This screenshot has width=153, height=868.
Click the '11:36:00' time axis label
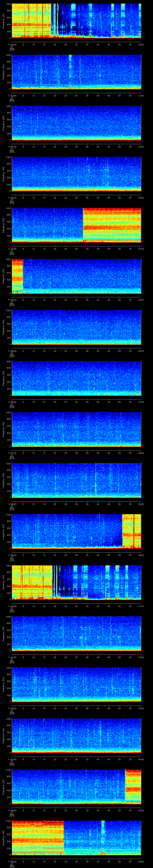(x=12, y=402)
